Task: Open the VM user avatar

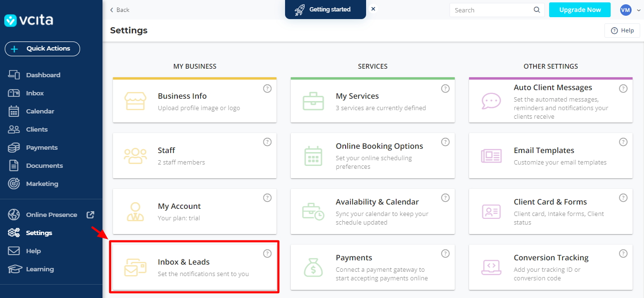Action: (625, 10)
